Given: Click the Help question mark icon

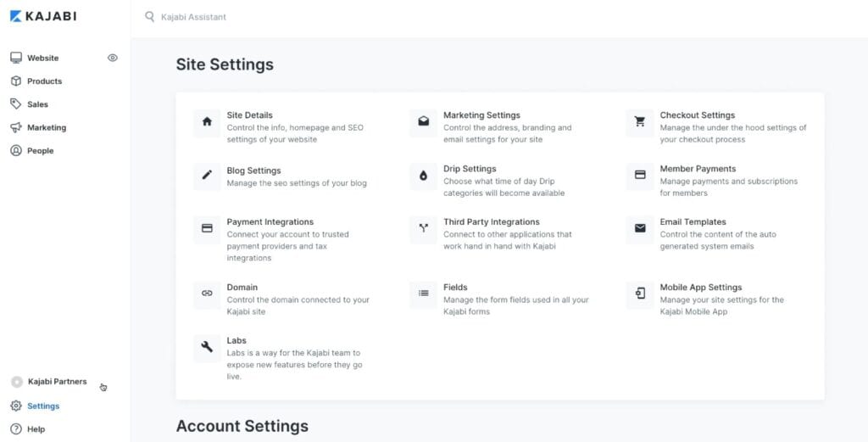Looking at the screenshot, I should tap(16, 429).
